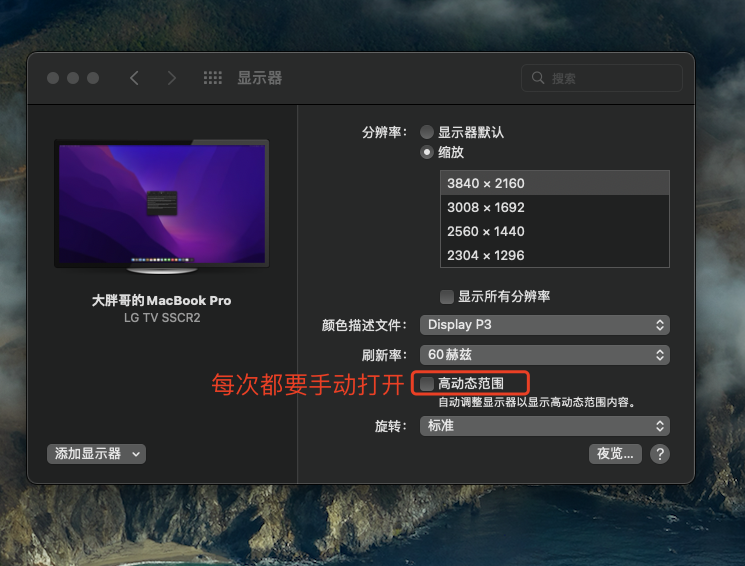This screenshot has width=745, height=566.
Task: Choose the 2304 × 1296 resolution
Action: [x=554, y=255]
